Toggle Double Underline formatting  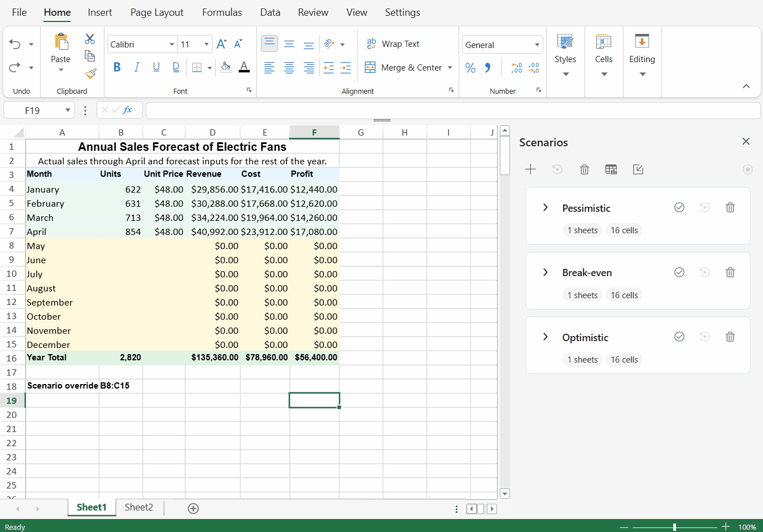click(176, 67)
